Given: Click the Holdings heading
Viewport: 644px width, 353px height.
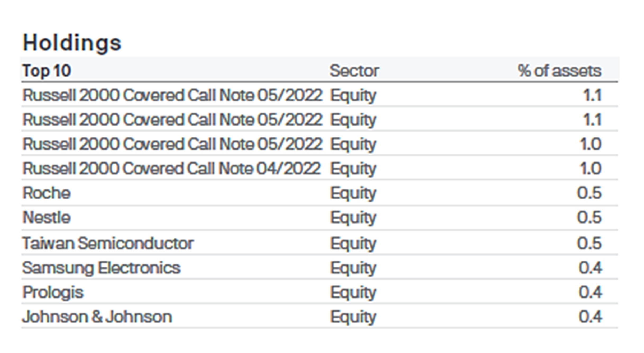Looking at the screenshot, I should [x=72, y=43].
